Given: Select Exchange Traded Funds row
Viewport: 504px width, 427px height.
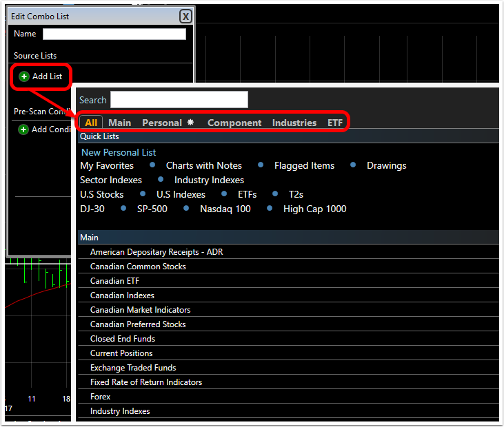Looking at the screenshot, I should (288, 368).
